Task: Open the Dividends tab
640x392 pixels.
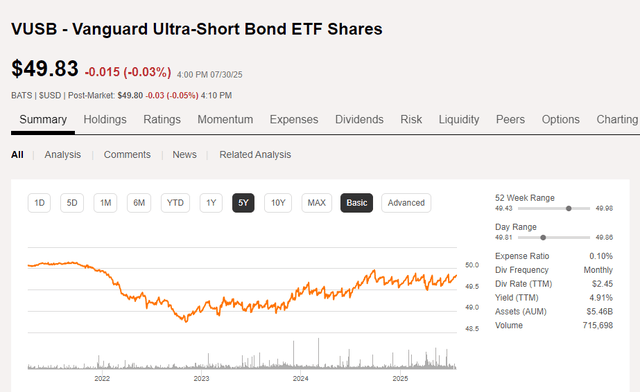Action: [359, 119]
